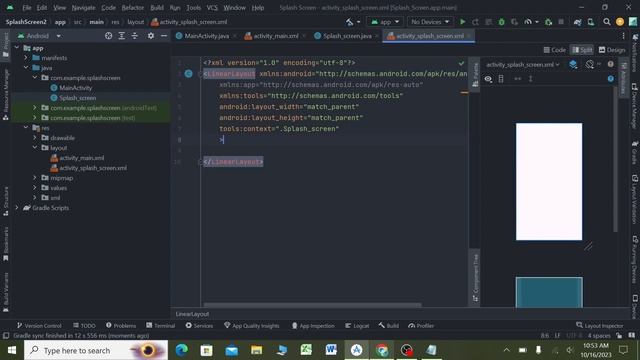Click the orientation rotate icon in preview toolbar
640x360 pixels.
point(589,64)
